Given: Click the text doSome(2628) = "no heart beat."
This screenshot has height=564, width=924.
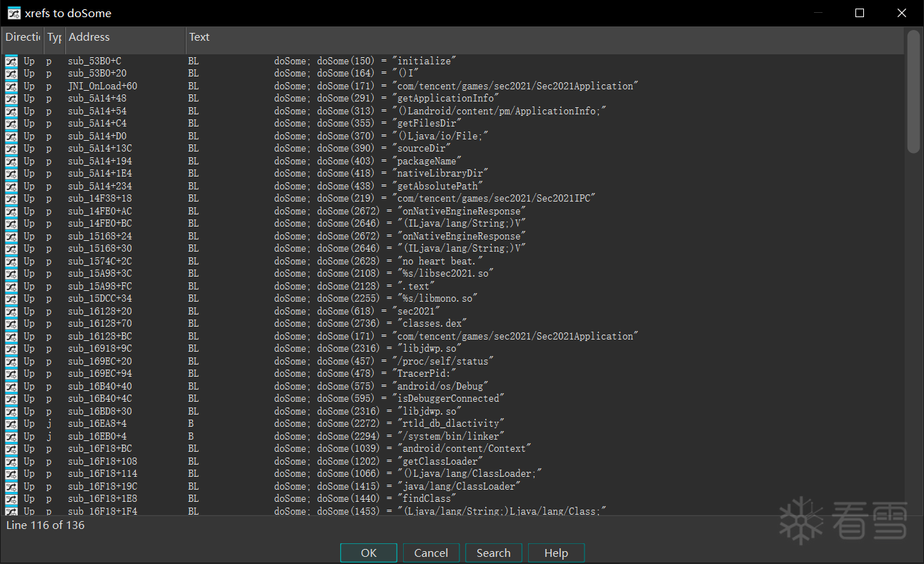Looking at the screenshot, I should [400, 262].
